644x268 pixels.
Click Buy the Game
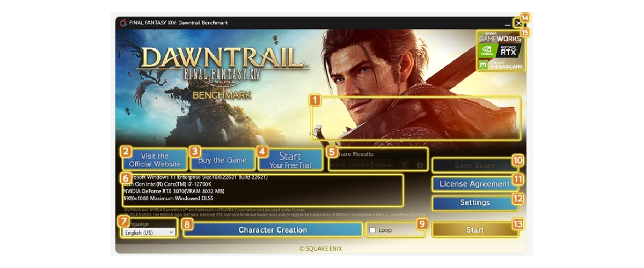click(x=222, y=160)
